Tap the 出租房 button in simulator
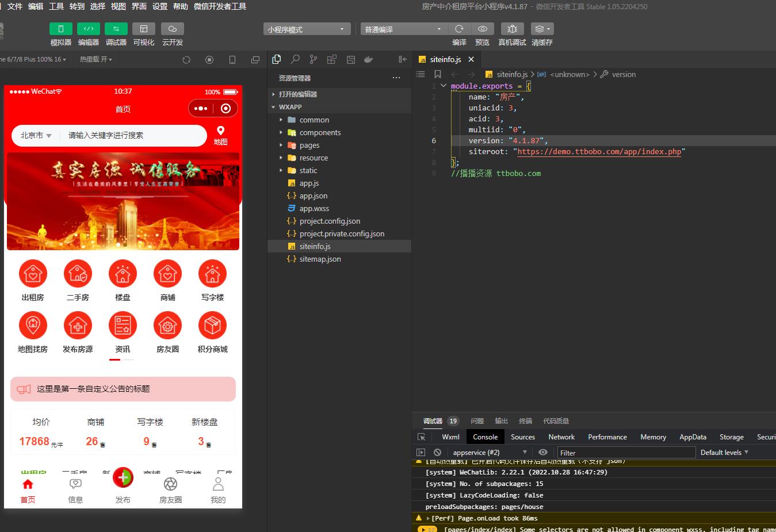Image resolution: width=776 pixels, height=532 pixels. pyautogui.click(x=33, y=280)
